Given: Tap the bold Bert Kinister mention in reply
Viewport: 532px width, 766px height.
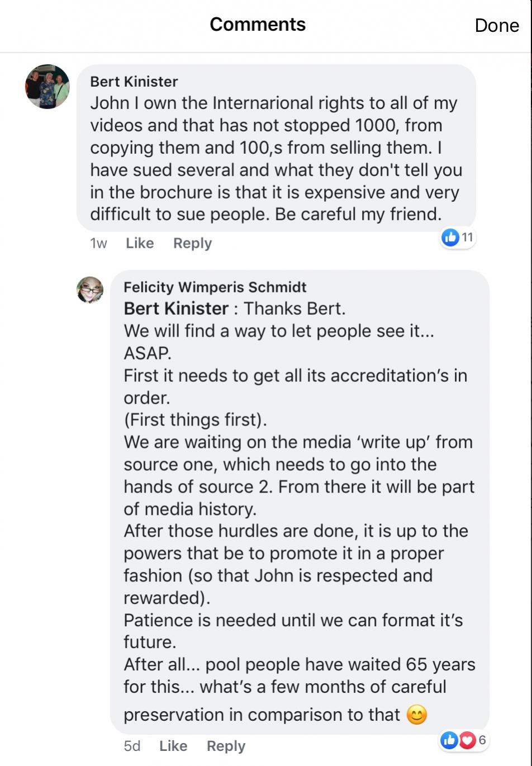Looking at the screenshot, I should point(176,309).
